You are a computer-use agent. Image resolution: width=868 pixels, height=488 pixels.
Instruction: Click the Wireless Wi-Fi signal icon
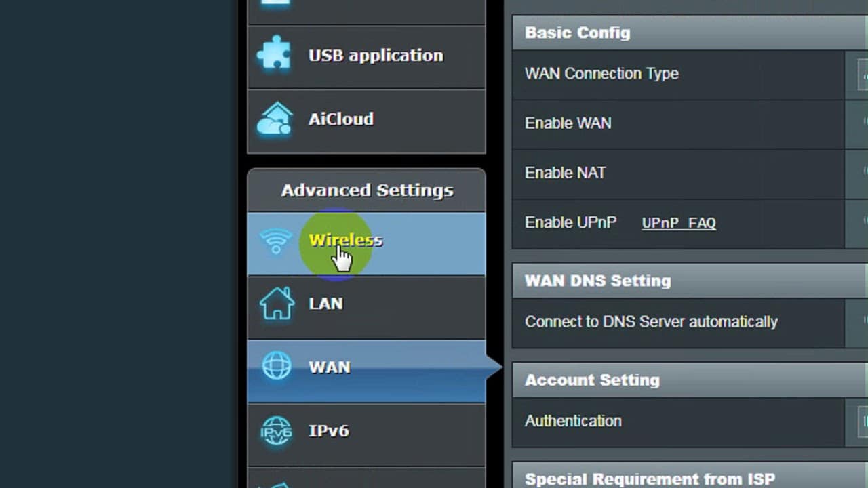(x=276, y=241)
